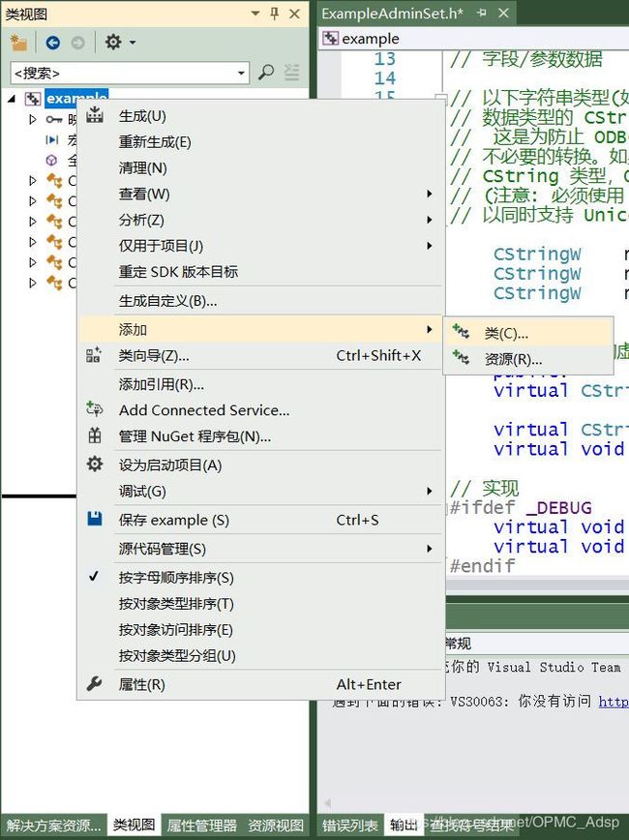The image size is (629, 840).
Task: Open the 调试(G) submenu
Action: pos(261,492)
